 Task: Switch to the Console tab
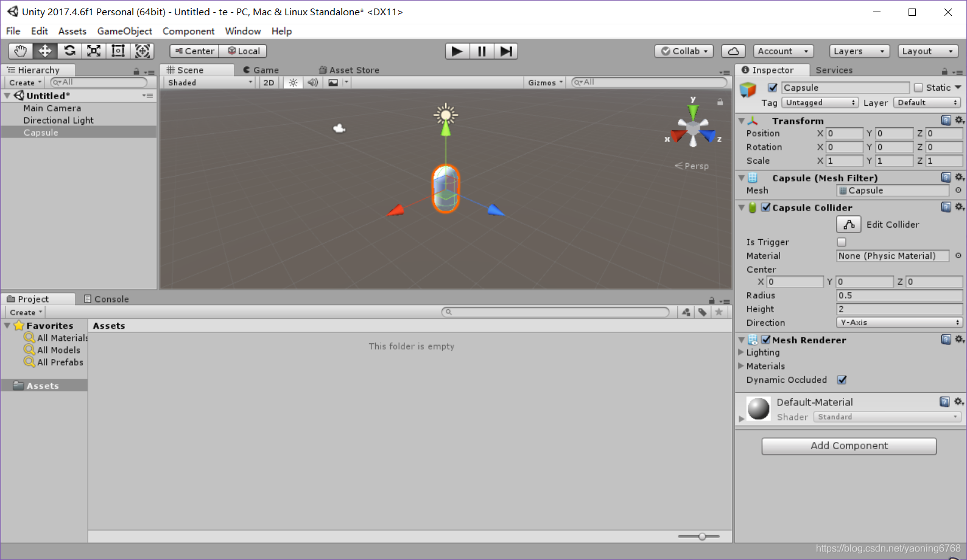pyautogui.click(x=106, y=299)
